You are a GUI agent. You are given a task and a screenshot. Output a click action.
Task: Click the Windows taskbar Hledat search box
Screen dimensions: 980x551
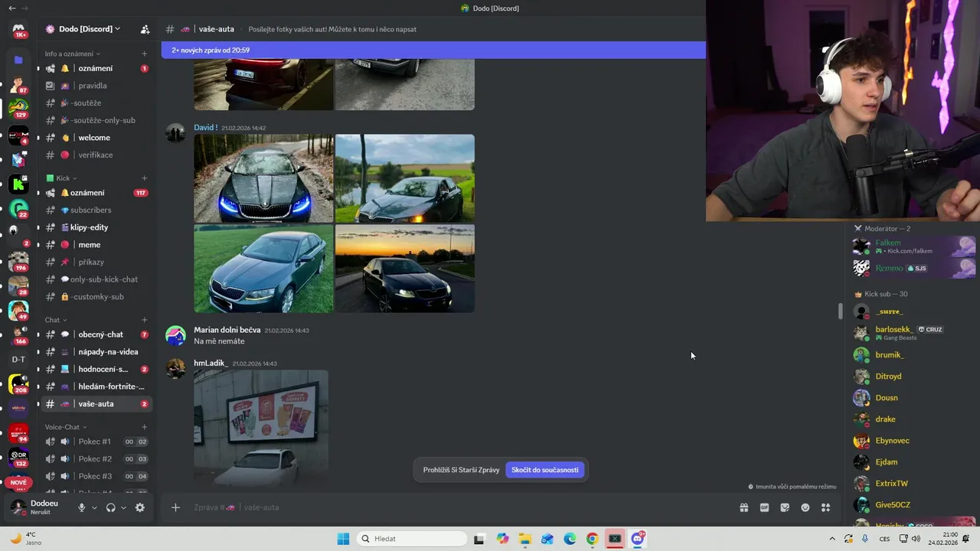pyautogui.click(x=412, y=539)
